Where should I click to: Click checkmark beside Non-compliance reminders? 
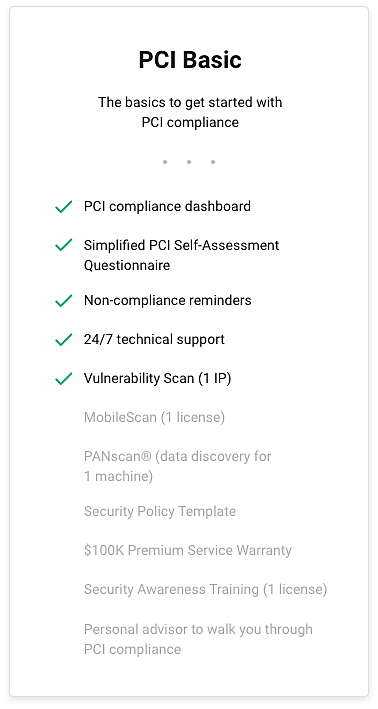click(64, 301)
